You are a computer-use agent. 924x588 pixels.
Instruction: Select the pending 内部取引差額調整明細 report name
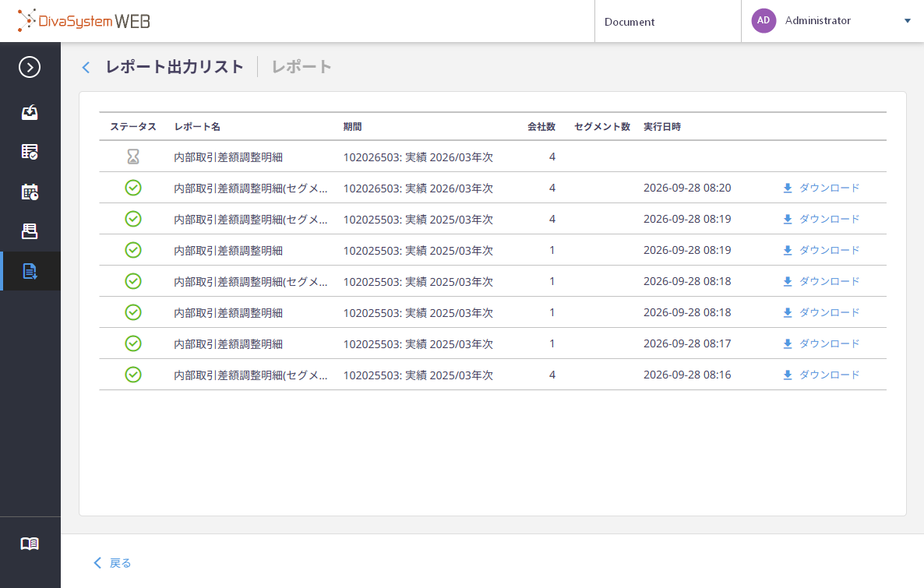228,157
